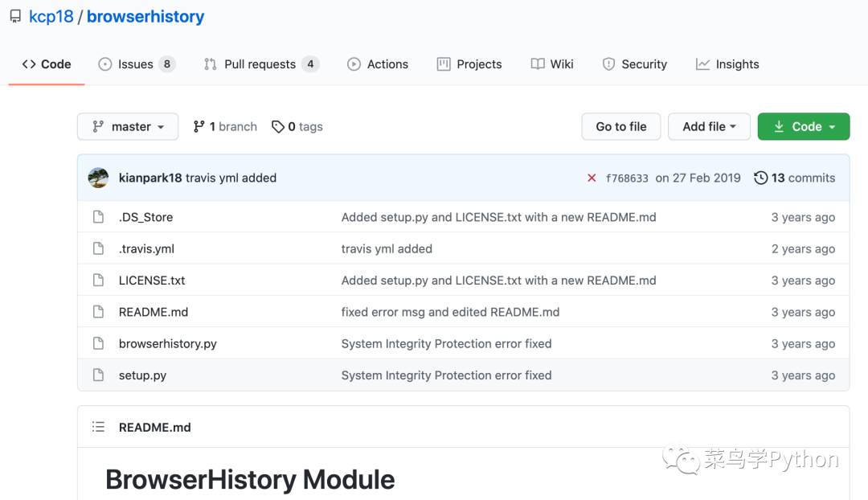Open the setup.py file
The image size is (868, 500).
tap(142, 375)
